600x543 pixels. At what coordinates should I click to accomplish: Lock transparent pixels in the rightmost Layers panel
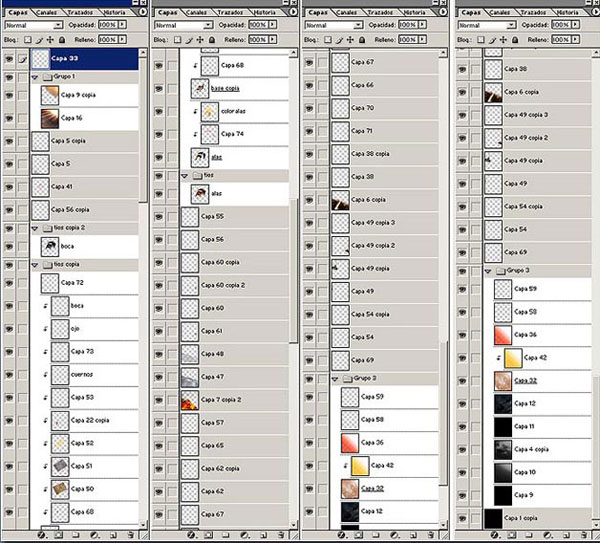pyautogui.click(x=481, y=40)
